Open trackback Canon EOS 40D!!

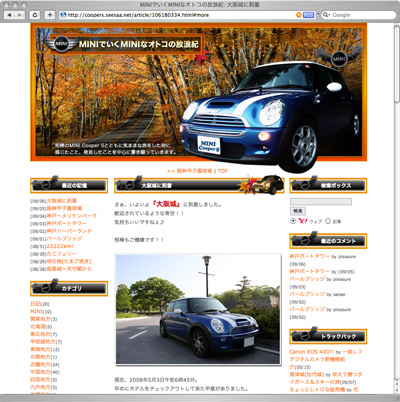[311, 352]
